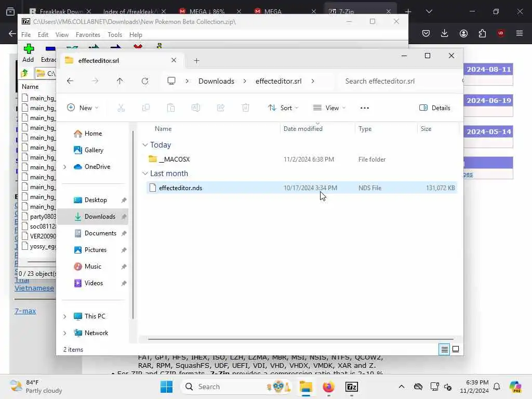
Task: Open Documents in navigation pane
Action: point(100,233)
